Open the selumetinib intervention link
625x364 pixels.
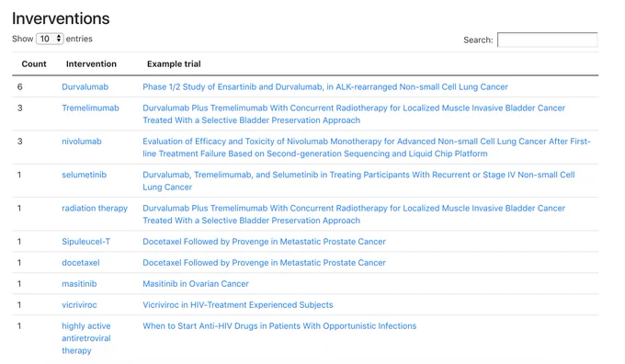coord(85,175)
